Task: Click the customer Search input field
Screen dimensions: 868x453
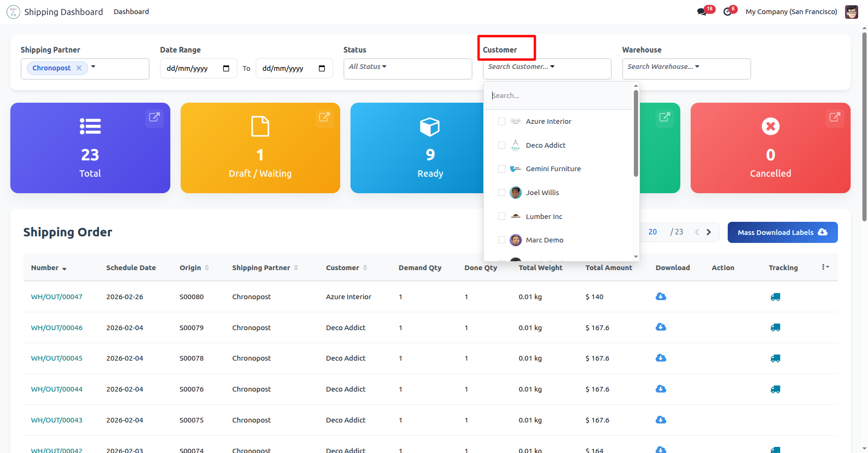Action: [x=558, y=96]
